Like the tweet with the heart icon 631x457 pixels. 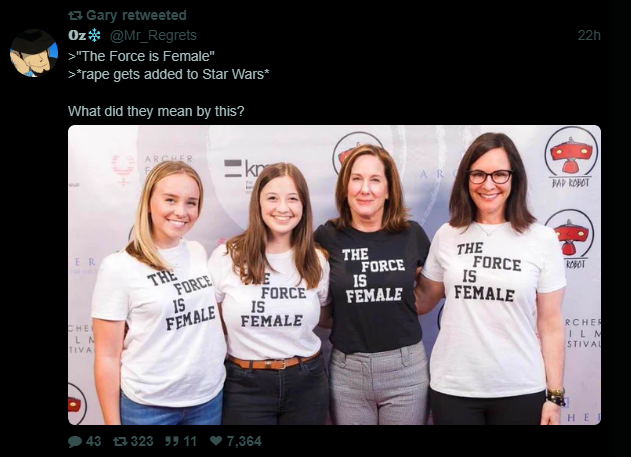[216, 441]
